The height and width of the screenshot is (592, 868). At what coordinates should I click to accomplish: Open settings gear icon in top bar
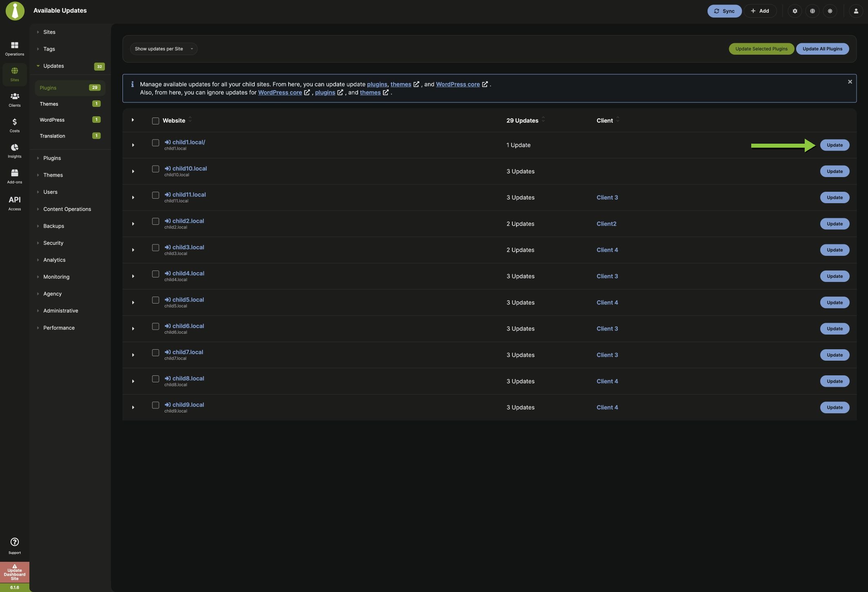tap(795, 11)
